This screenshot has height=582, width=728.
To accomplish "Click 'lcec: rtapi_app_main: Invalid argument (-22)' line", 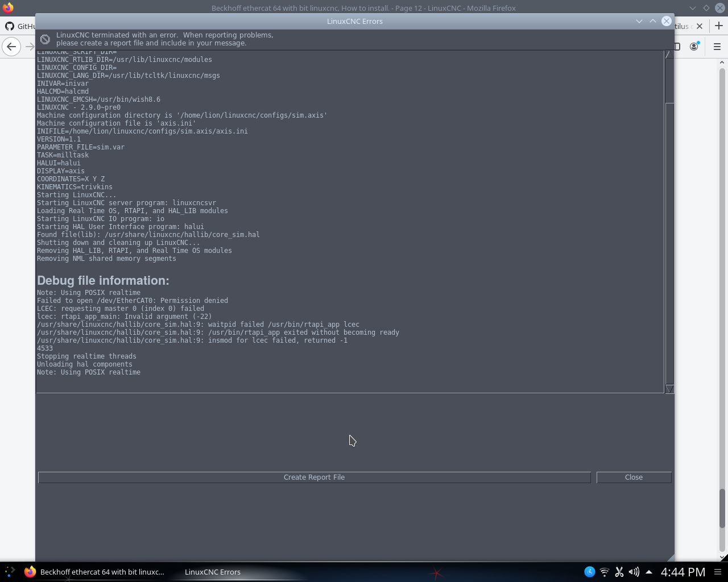I will [125, 317].
